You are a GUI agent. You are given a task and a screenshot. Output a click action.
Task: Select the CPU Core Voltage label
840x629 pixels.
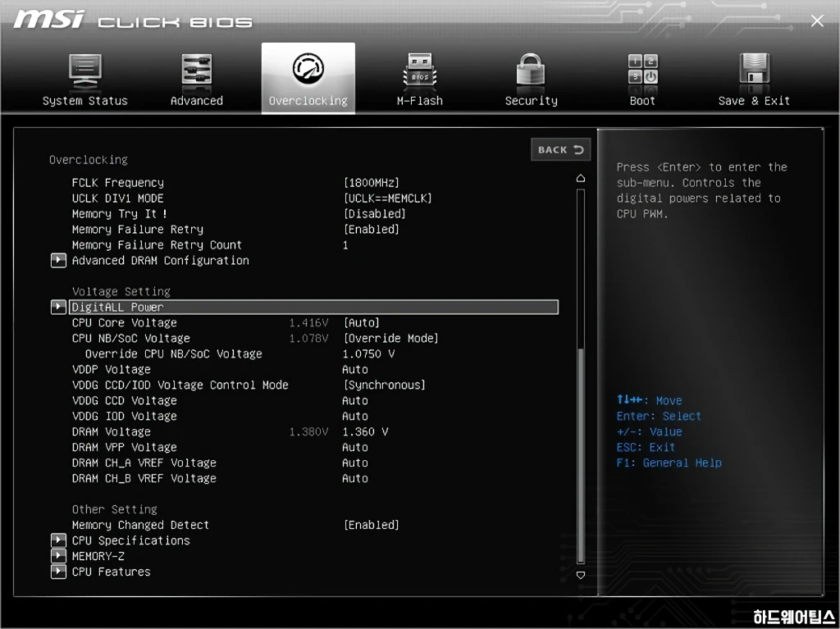pos(125,322)
